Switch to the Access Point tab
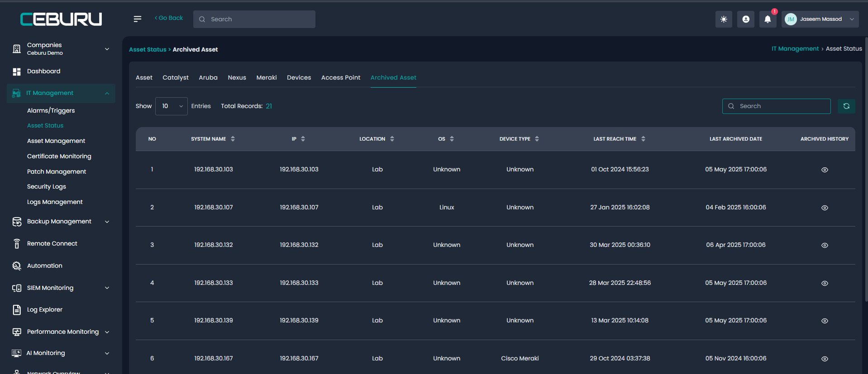 point(341,78)
